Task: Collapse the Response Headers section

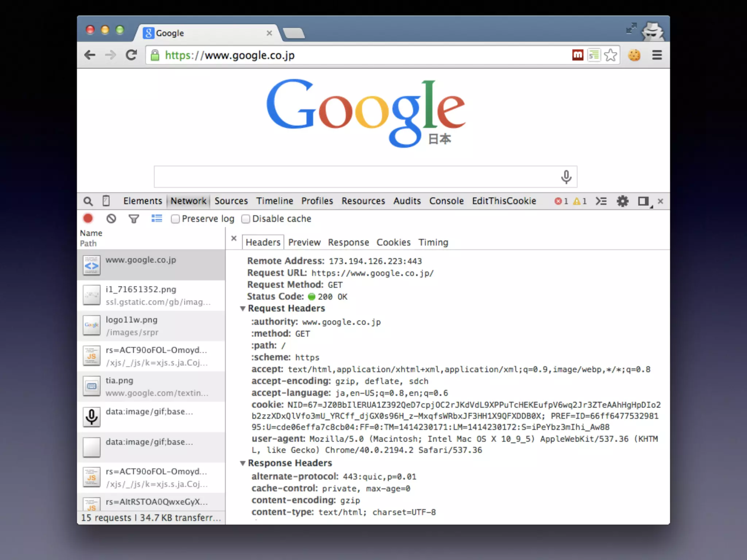Action: point(243,463)
